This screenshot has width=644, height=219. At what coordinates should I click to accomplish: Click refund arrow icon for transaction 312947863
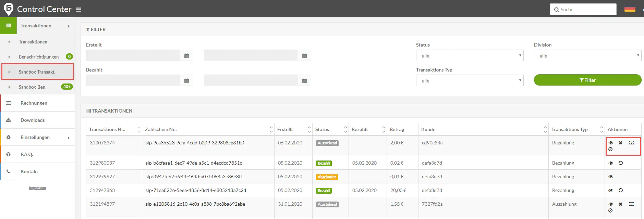click(x=620, y=190)
